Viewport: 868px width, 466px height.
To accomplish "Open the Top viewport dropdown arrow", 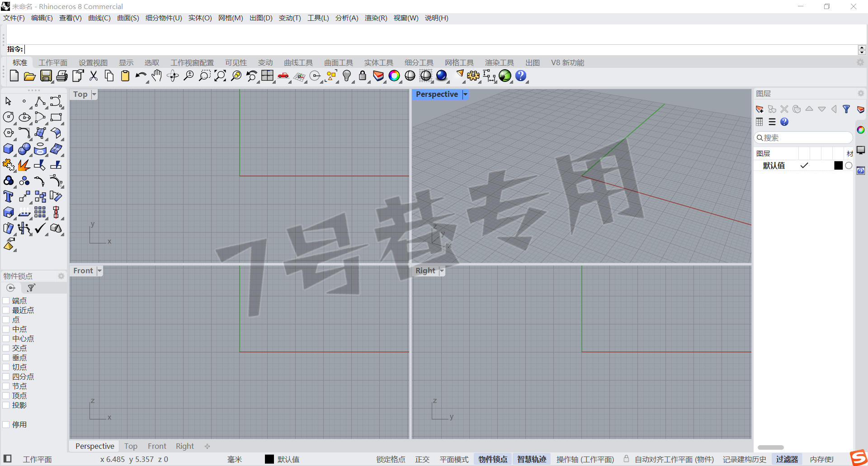I will coord(94,94).
